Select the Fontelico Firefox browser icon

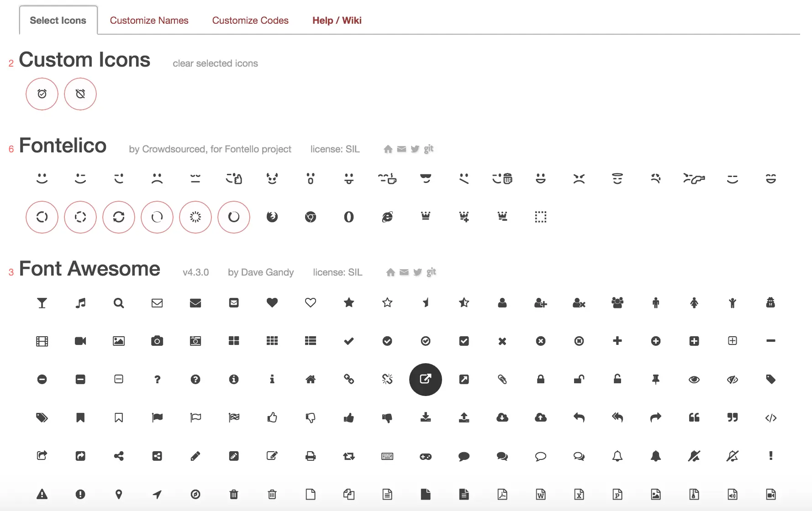(272, 217)
